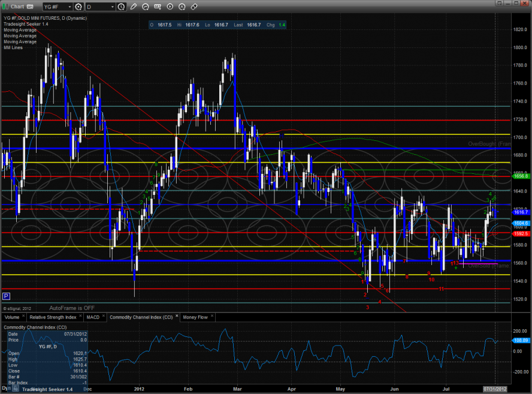Click the link chain toolbar icon
The height and width of the screenshot is (394, 532).
tap(194, 7)
